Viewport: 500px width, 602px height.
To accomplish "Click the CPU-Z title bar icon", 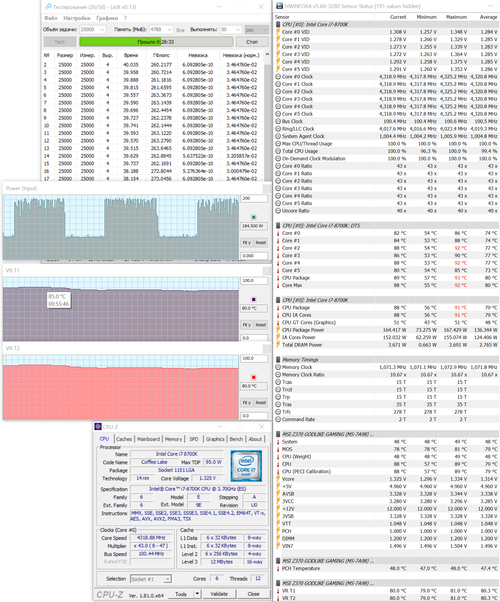I will [98, 427].
